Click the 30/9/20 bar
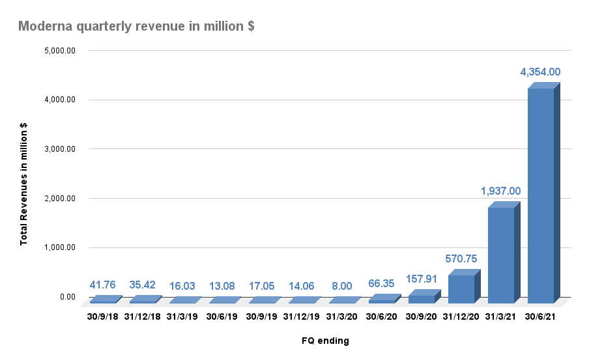 pos(421,299)
